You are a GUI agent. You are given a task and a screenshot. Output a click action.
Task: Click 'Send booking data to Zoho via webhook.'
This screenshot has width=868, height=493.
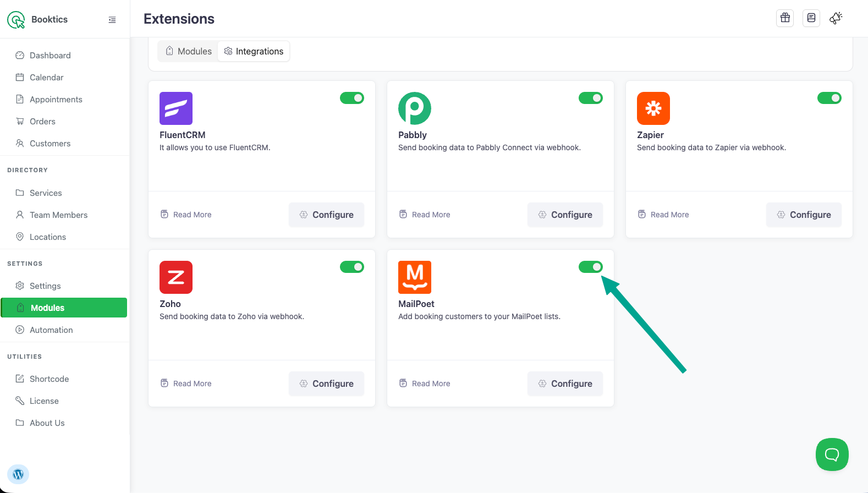click(232, 316)
